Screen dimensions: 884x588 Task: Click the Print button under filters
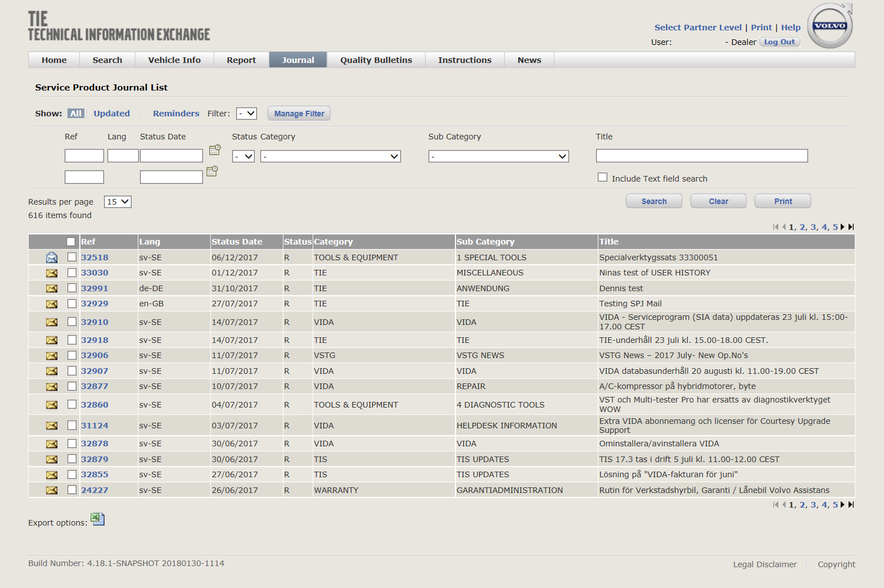pos(783,201)
